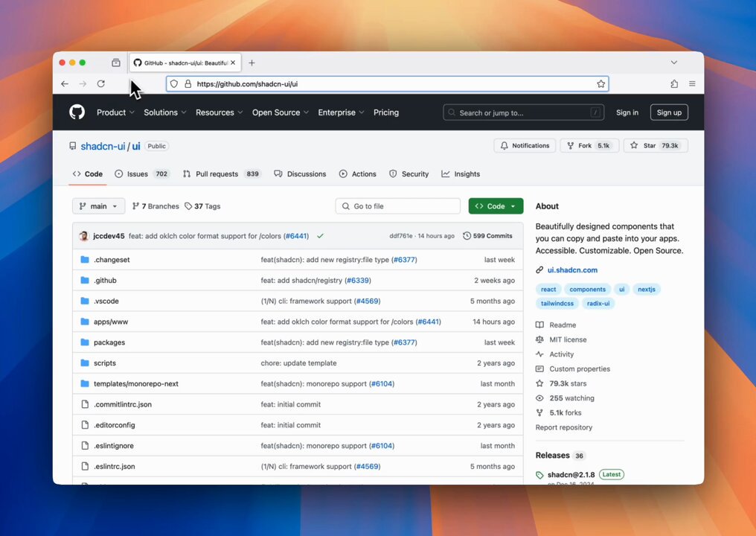
Task: Reload the page with refresh icon
Action: pyautogui.click(x=100, y=84)
